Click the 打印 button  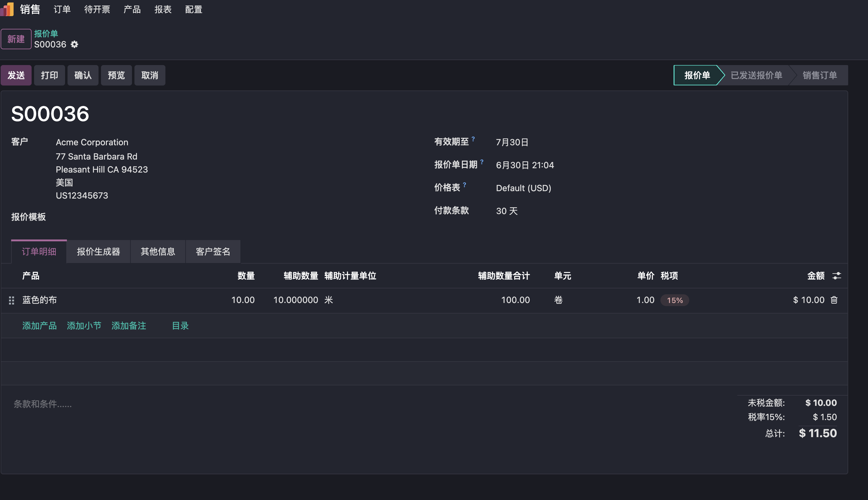(x=50, y=75)
